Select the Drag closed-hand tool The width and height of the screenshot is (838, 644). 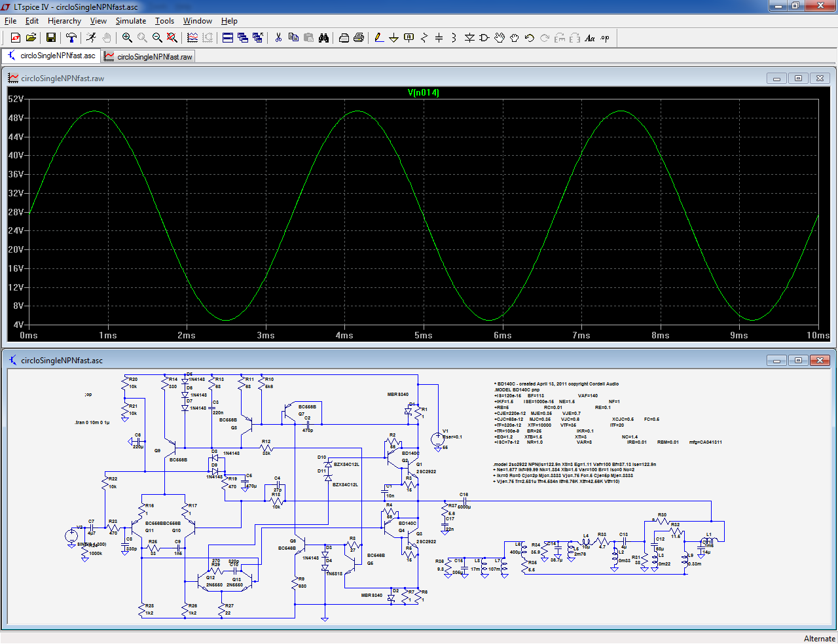pyautogui.click(x=515, y=38)
